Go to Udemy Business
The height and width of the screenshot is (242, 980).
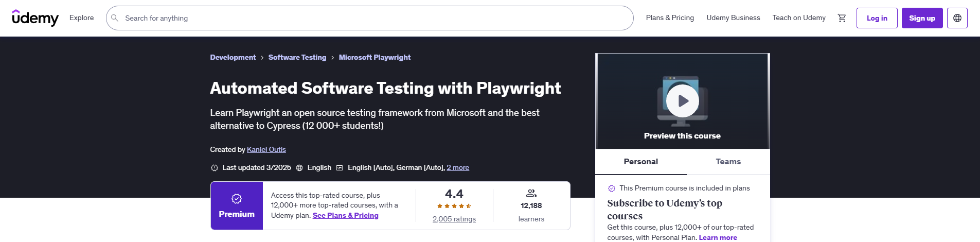pos(733,18)
